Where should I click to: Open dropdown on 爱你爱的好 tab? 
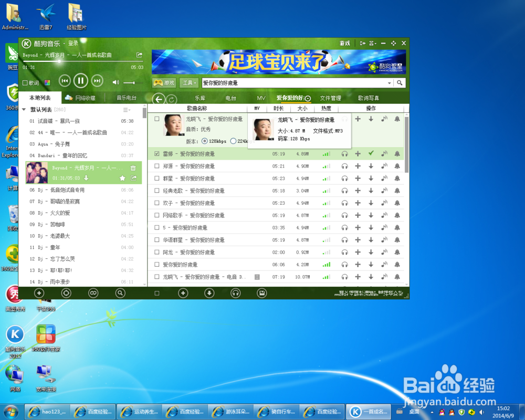pyautogui.click(x=308, y=98)
